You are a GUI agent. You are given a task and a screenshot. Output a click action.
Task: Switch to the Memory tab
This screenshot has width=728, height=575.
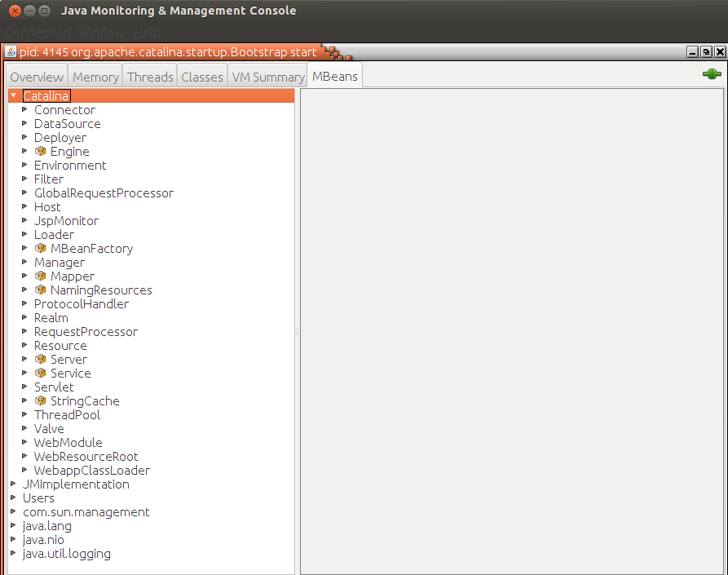[95, 77]
